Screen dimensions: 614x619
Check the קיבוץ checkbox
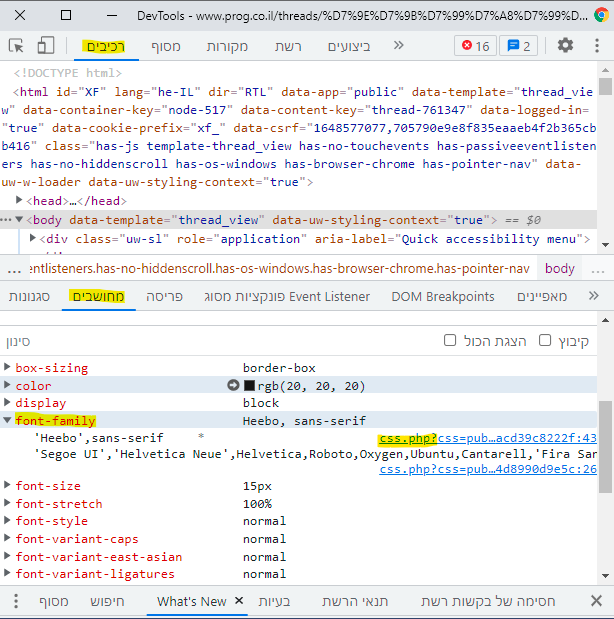point(545,340)
